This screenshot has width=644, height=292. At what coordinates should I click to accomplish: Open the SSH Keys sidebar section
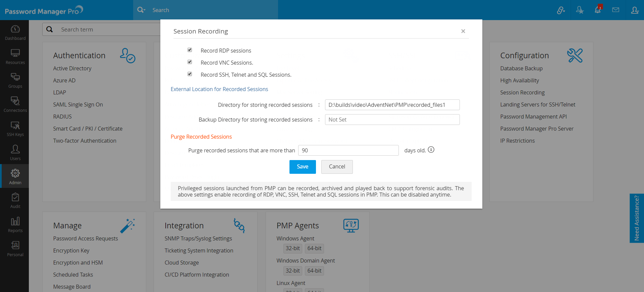[x=15, y=129]
